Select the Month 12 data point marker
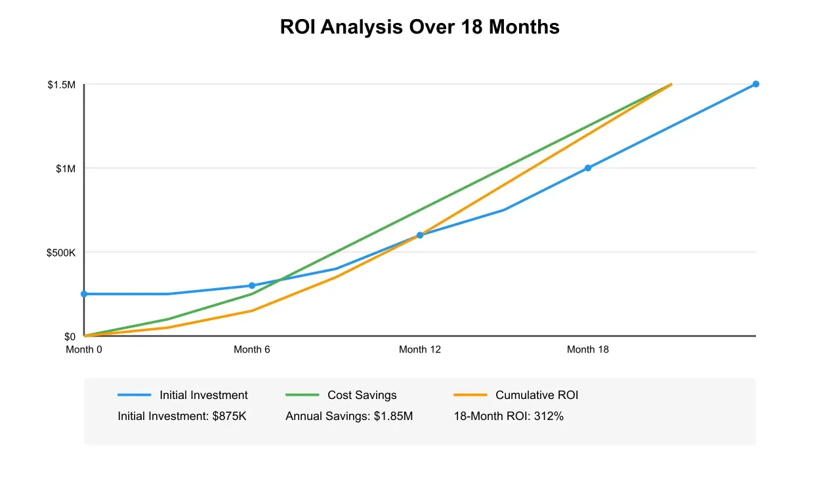840x504 pixels. [x=420, y=235]
